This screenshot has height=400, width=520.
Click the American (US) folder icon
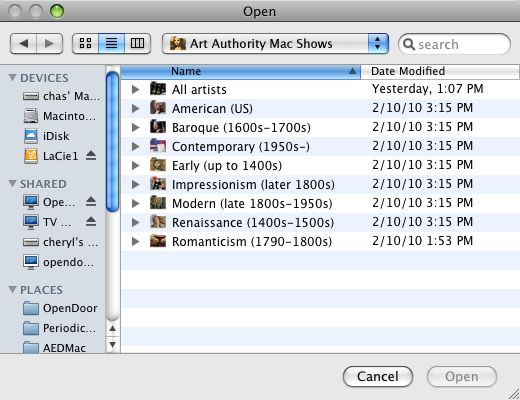[158, 108]
